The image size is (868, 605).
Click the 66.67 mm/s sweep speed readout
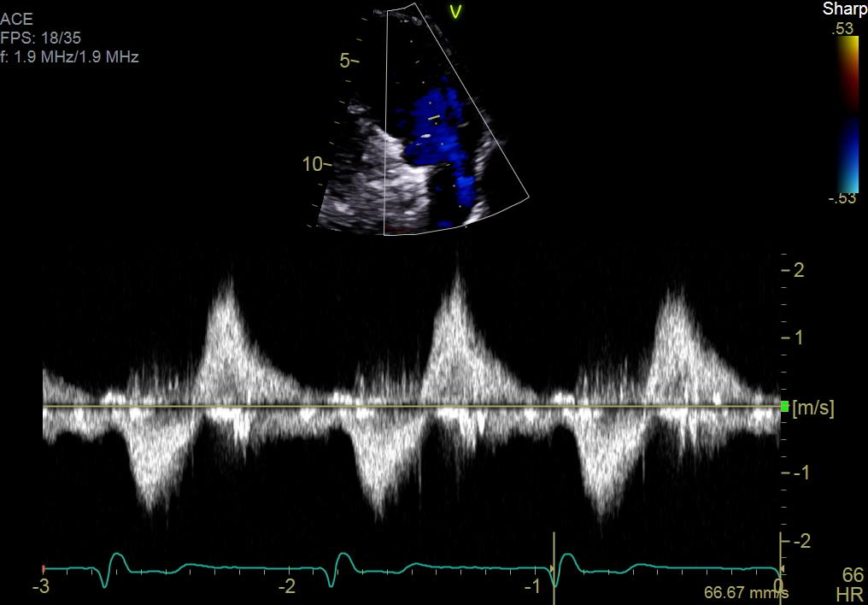746,592
